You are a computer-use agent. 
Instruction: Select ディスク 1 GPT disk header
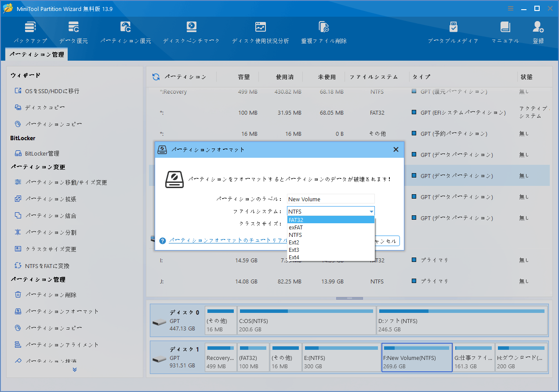[177, 358]
